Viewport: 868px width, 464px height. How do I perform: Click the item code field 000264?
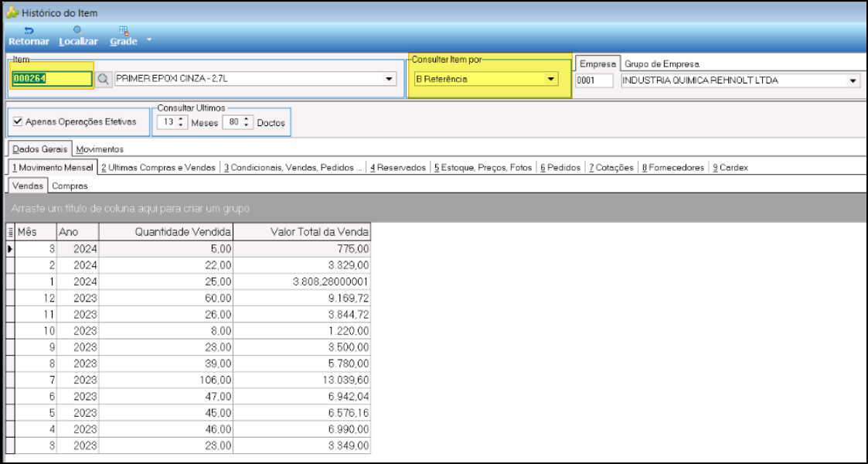pyautogui.click(x=52, y=79)
